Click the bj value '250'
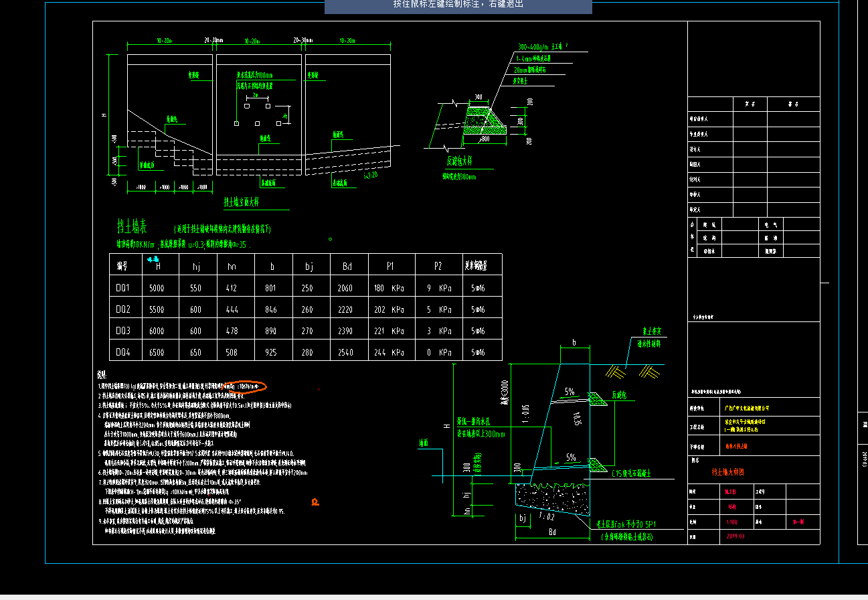This screenshot has width=868, height=600. (307, 289)
